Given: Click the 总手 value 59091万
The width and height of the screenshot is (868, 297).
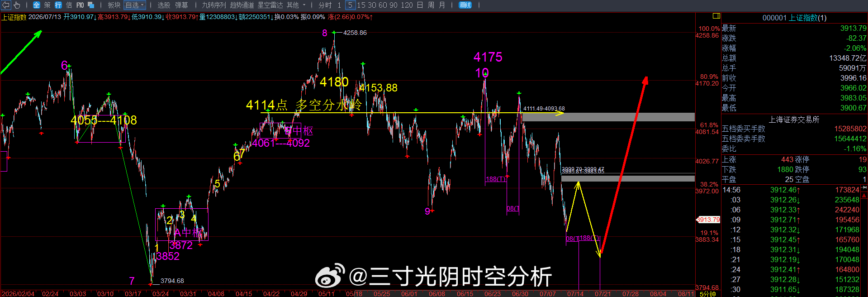Looking at the screenshot, I should 853,68.
